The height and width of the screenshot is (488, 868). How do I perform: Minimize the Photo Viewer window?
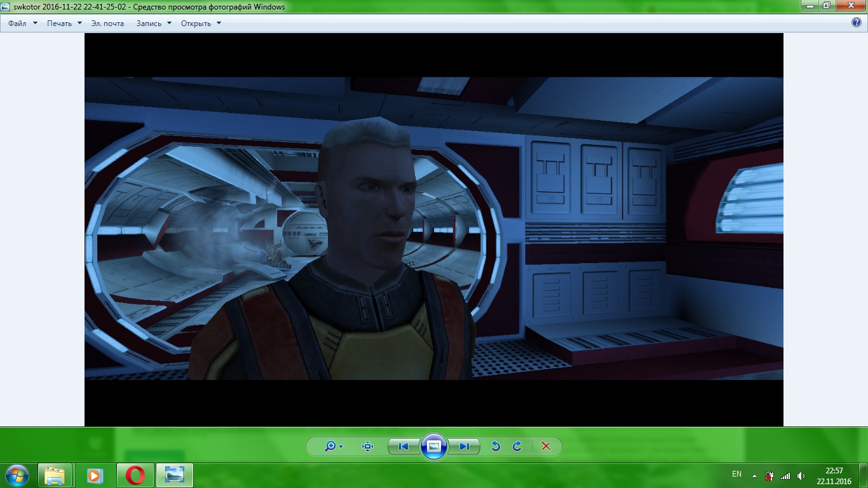click(809, 6)
